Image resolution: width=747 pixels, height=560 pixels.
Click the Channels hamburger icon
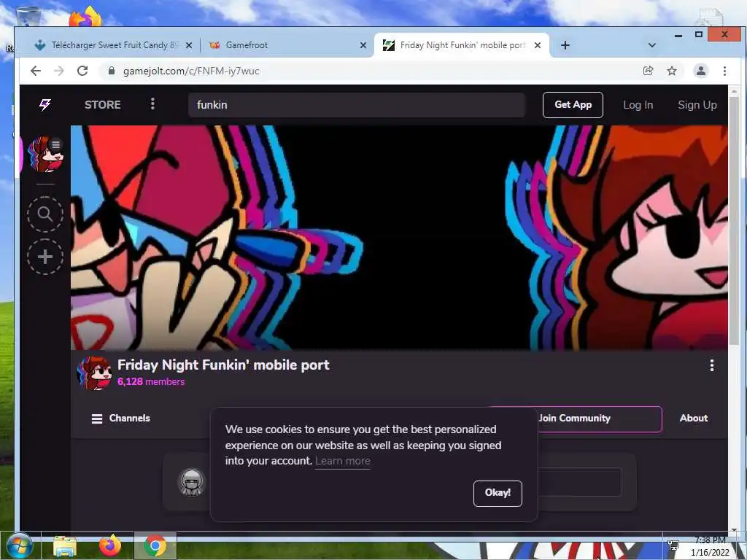(97, 419)
